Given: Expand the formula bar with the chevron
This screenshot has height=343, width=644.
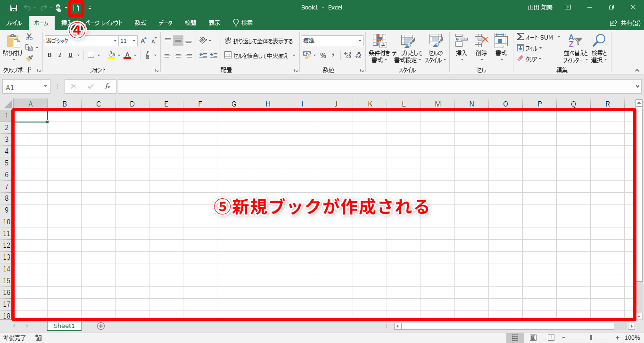Looking at the screenshot, I should pos(638,87).
